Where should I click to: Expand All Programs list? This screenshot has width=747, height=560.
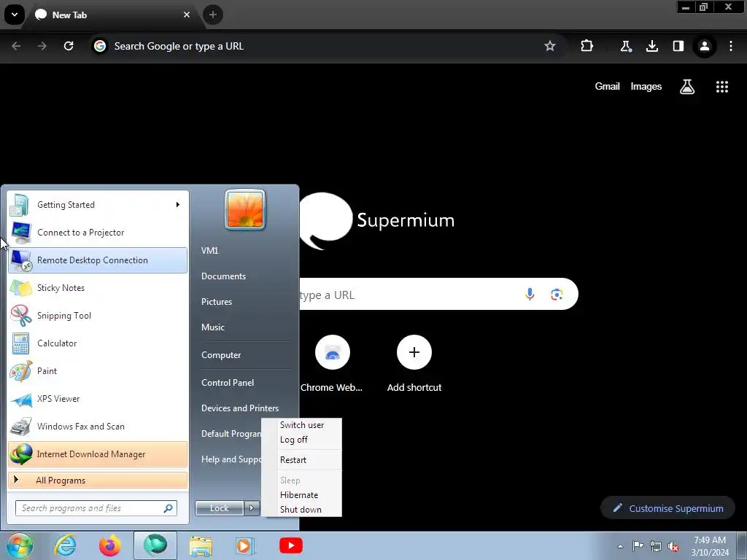(x=98, y=480)
